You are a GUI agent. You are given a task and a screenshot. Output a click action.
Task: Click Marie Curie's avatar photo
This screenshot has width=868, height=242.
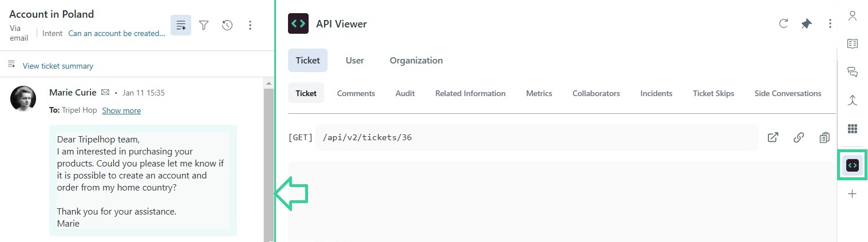pos(23,98)
